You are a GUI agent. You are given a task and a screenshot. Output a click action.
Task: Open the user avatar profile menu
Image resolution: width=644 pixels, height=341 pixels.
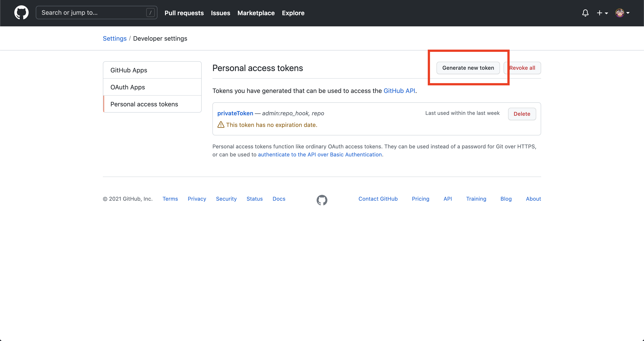tap(622, 13)
